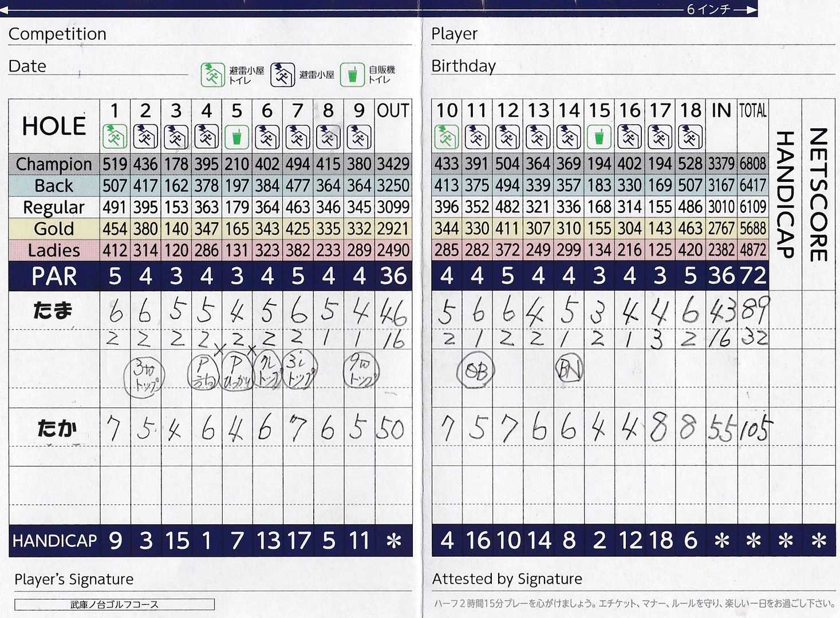Screen dimensions: 840x618
Task: Click the legend's green vending machine cup icon
Action: point(352,74)
